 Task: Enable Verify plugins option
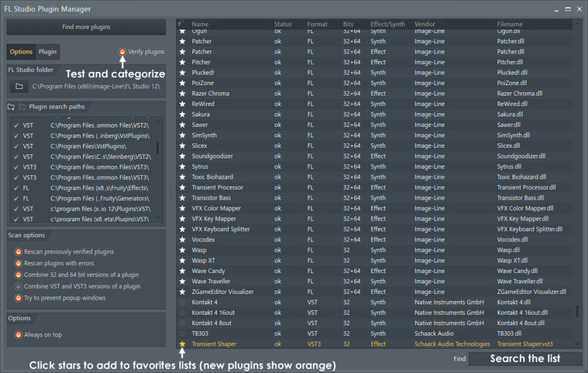122,52
